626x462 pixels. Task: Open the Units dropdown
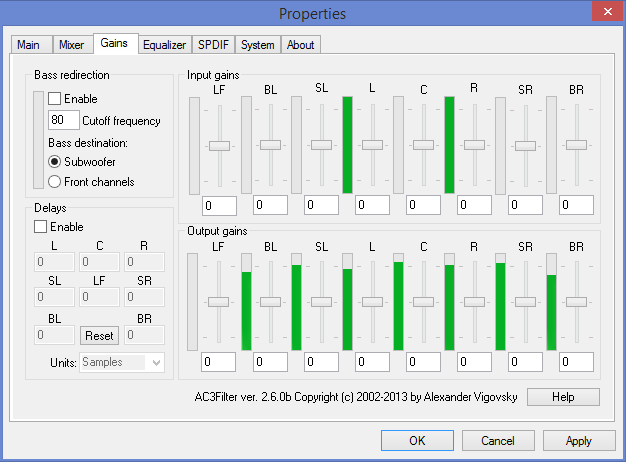(x=122, y=362)
